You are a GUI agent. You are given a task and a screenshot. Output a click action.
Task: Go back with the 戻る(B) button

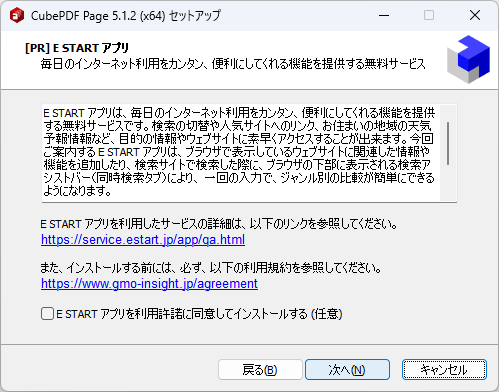[260, 370]
